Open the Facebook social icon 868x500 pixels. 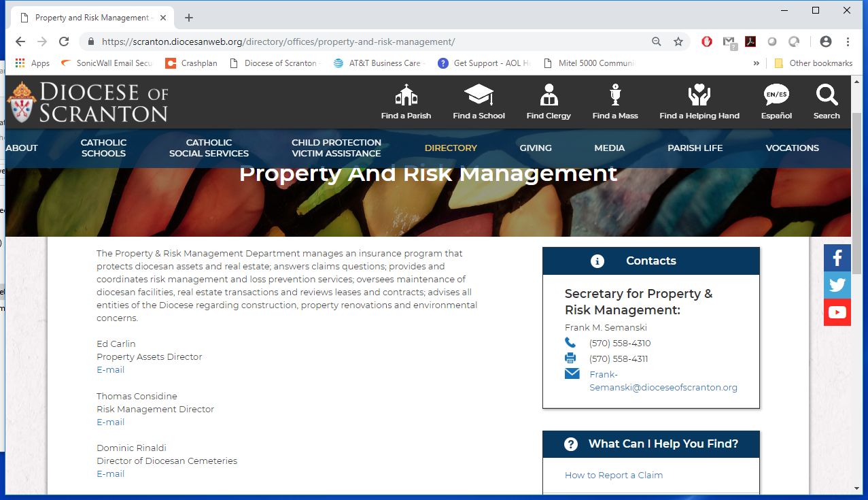[x=837, y=258]
